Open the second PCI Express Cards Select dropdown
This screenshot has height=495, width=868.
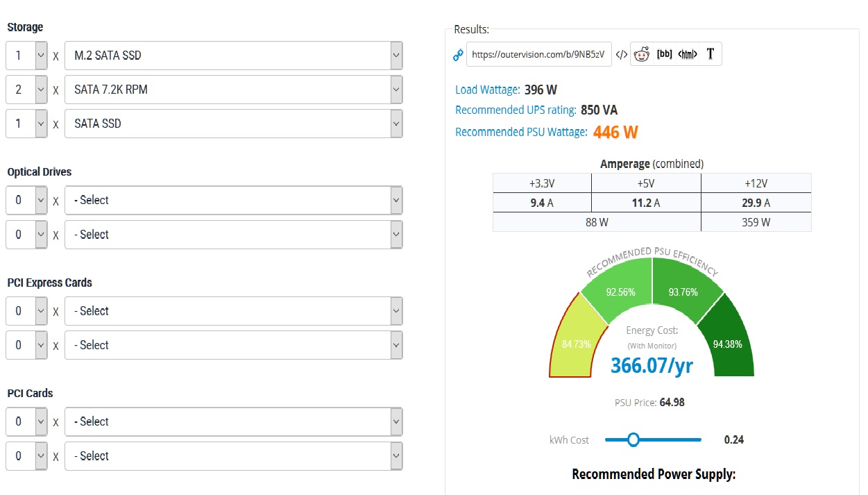click(x=233, y=345)
